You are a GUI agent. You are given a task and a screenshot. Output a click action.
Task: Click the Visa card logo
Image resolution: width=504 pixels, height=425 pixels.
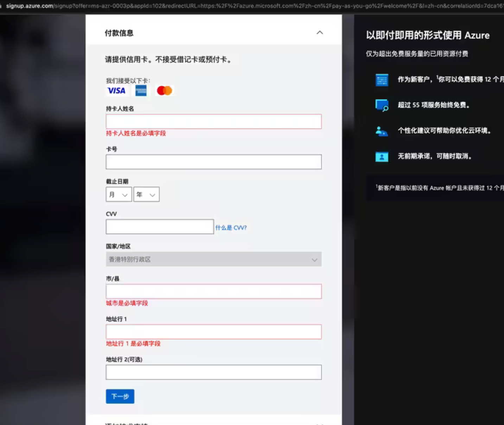tap(116, 91)
